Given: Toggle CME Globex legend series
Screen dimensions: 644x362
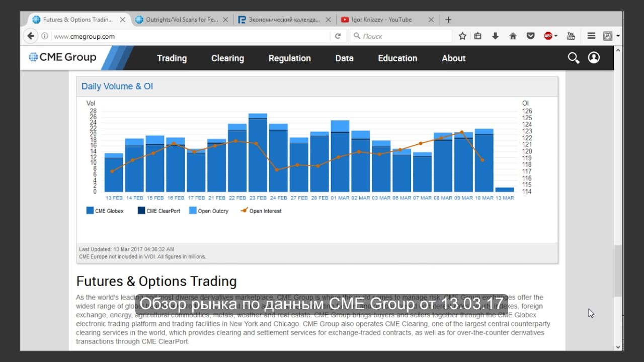Looking at the screenshot, I should pyautogui.click(x=105, y=211).
